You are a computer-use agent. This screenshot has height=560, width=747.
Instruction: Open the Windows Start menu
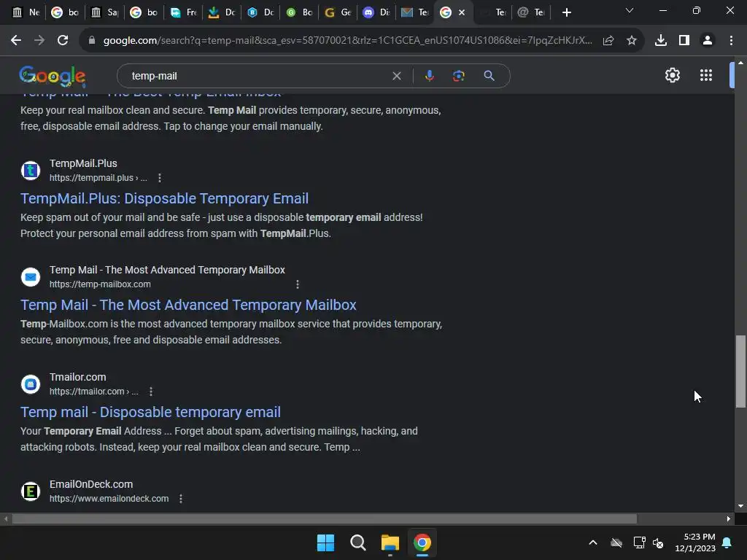click(x=326, y=542)
